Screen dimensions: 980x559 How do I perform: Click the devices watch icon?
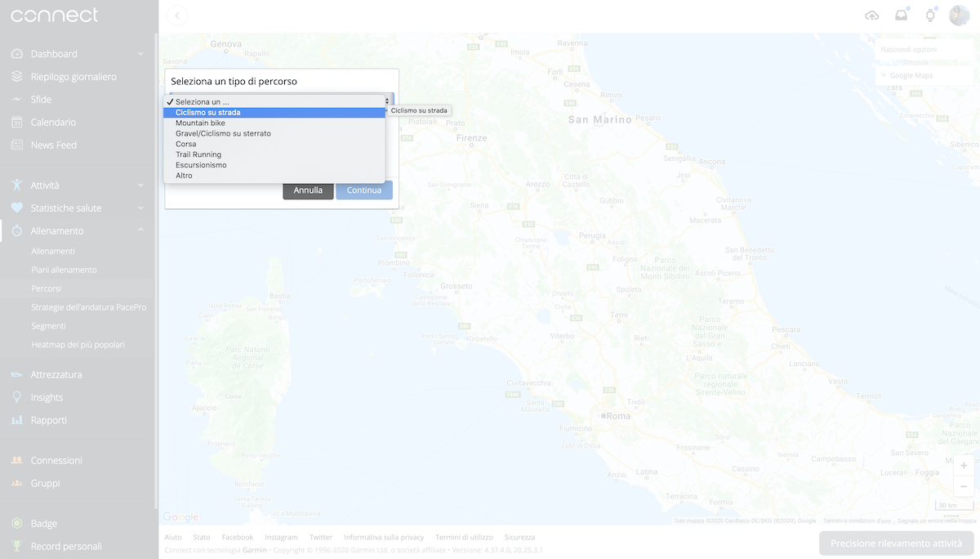click(x=929, y=16)
